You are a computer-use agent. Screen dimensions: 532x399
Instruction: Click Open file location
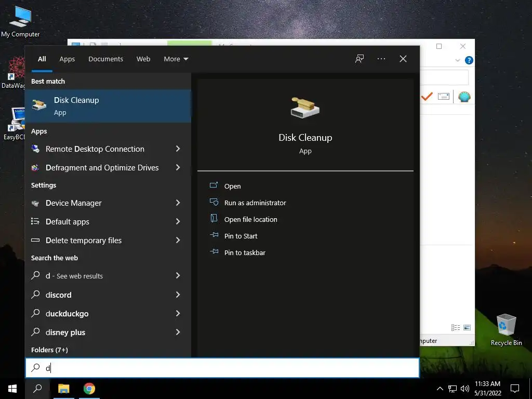click(251, 220)
